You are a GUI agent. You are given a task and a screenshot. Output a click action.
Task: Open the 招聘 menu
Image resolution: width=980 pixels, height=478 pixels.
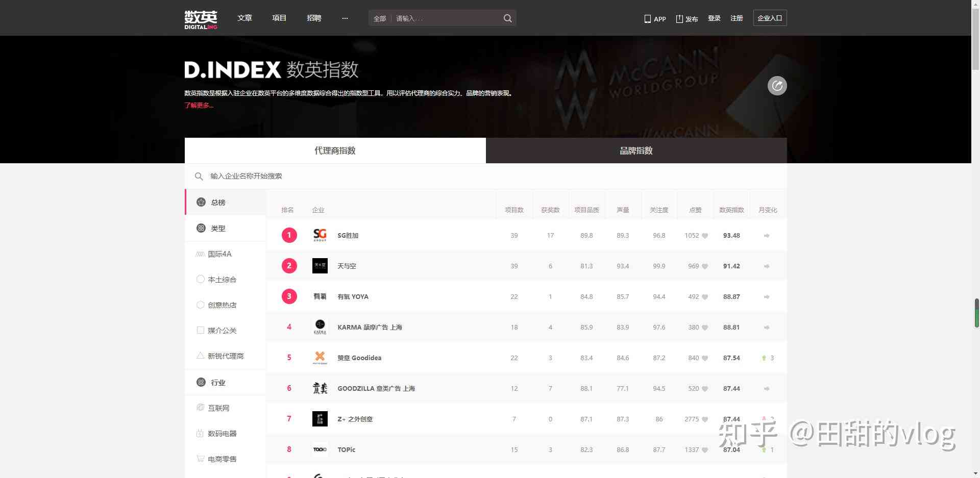(314, 18)
